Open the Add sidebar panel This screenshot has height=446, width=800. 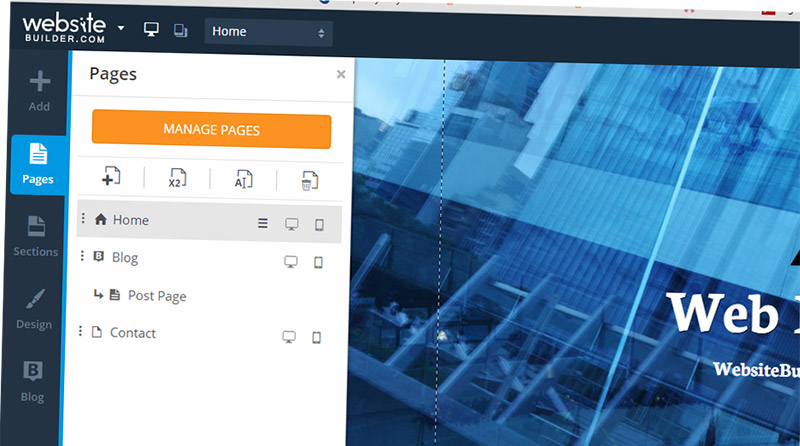[x=39, y=90]
